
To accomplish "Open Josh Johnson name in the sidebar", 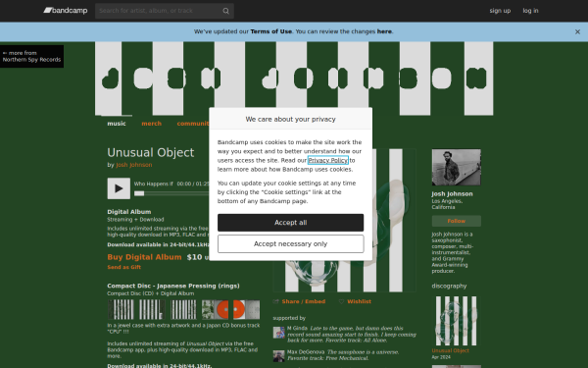I will (x=452, y=194).
